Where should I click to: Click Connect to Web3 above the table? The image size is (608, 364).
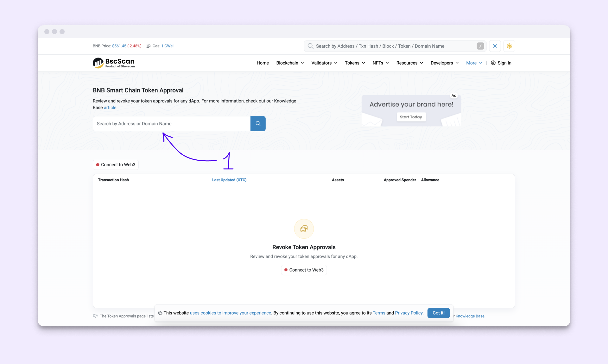tap(116, 165)
